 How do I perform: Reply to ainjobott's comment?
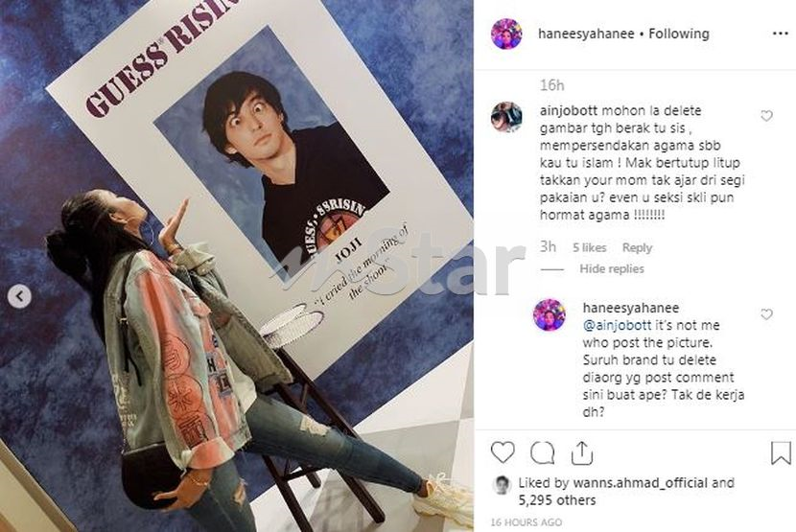pos(637,247)
